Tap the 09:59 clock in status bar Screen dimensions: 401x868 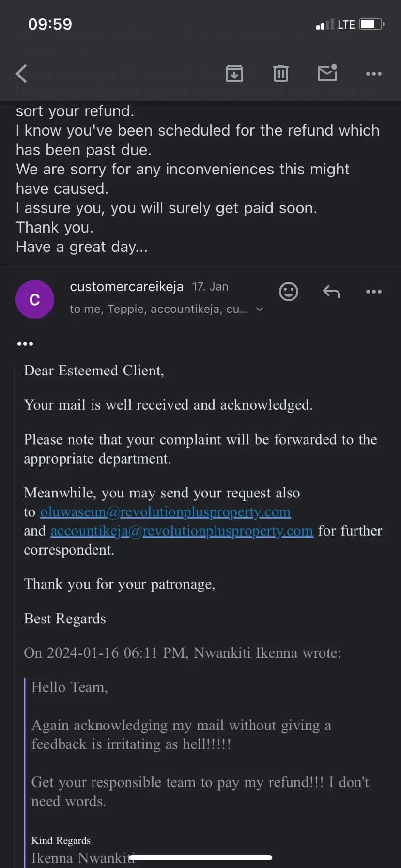[50, 24]
